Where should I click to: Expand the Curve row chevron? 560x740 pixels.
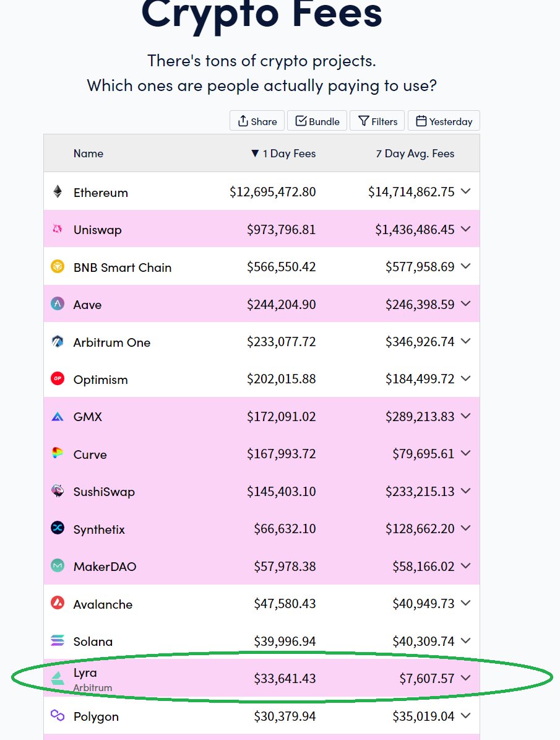466,453
